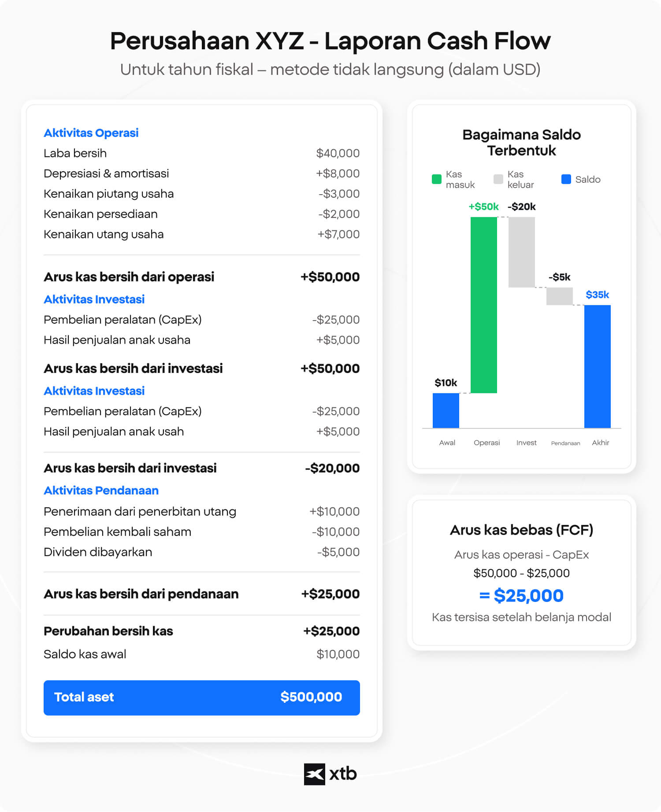The image size is (661, 812).
Task: Click the '$10,000' Saldo kas awal value
Action: 338,654
